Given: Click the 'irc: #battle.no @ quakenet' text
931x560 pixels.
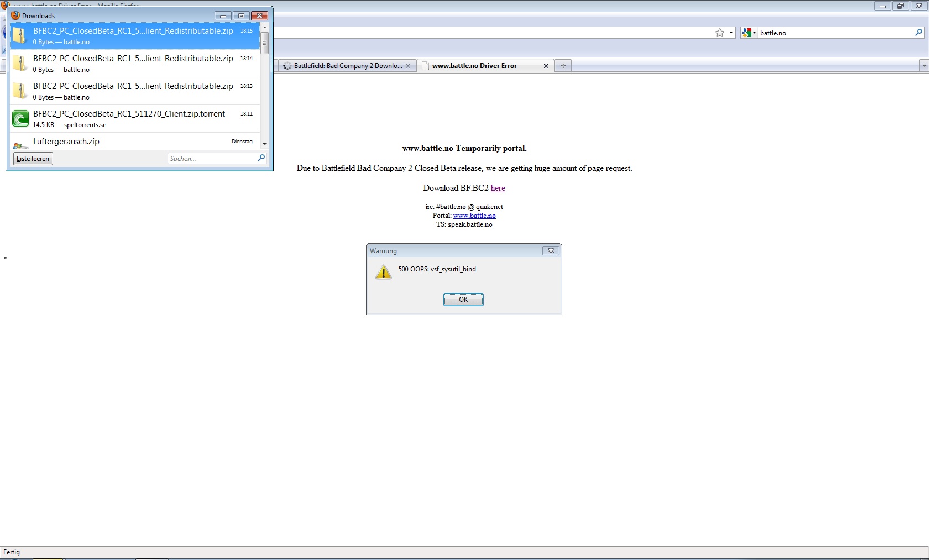Looking at the screenshot, I should point(464,207).
